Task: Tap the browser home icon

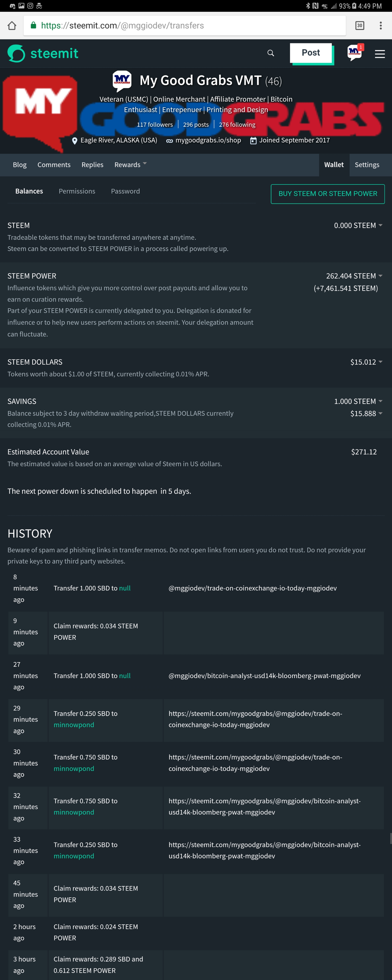Action: click(12, 25)
